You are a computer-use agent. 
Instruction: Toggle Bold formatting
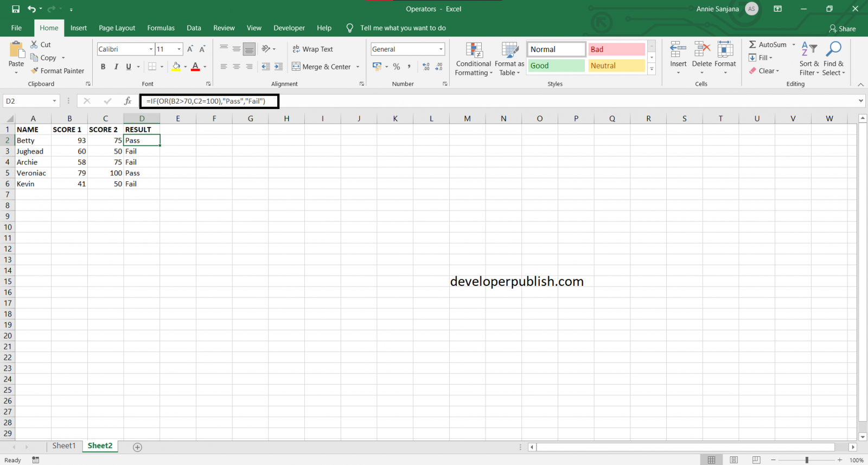(x=103, y=67)
